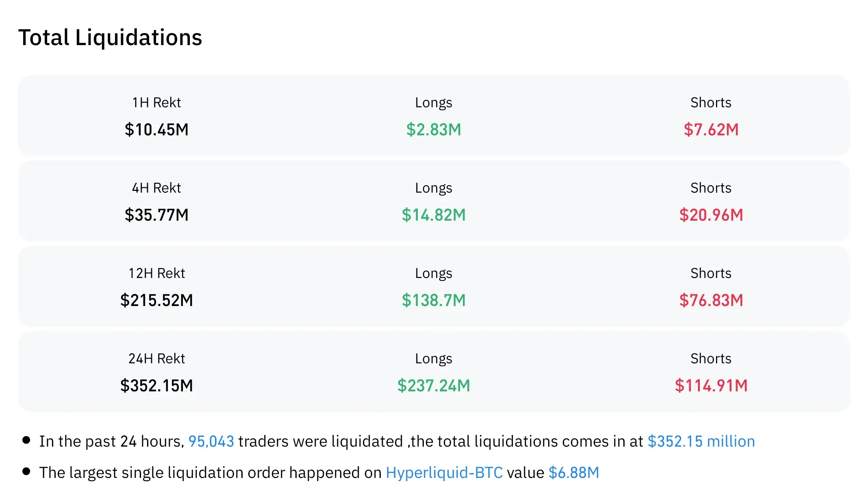
Task: Click the "12H Rekt" label
Action: [x=156, y=273]
